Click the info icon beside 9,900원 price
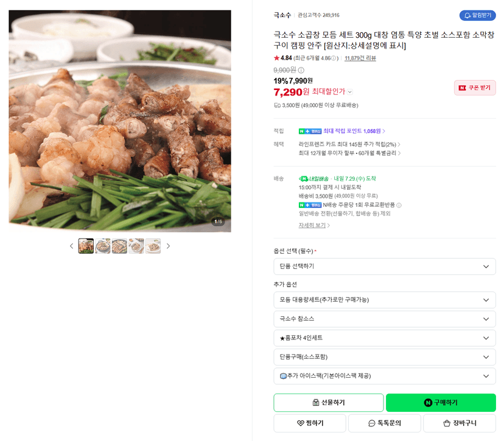The image size is (504, 441). pyautogui.click(x=301, y=70)
